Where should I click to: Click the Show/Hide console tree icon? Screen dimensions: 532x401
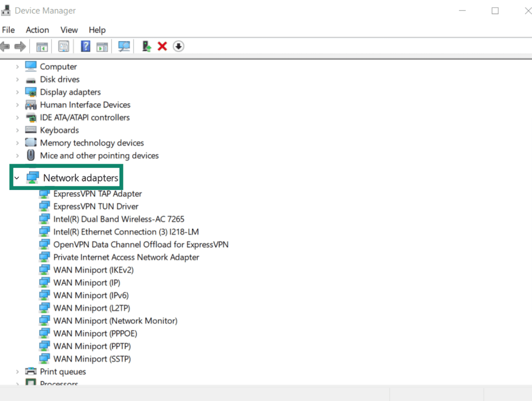(x=42, y=46)
